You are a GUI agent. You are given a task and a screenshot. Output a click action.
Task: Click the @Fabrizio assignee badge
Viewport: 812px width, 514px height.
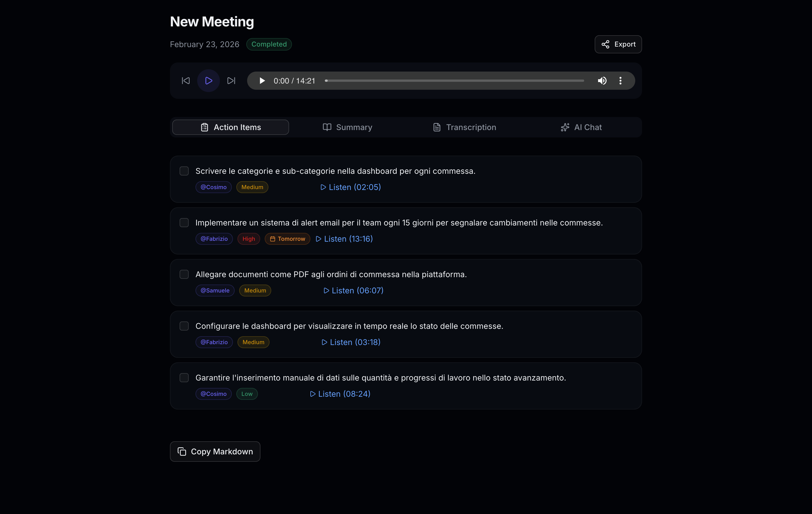point(214,239)
